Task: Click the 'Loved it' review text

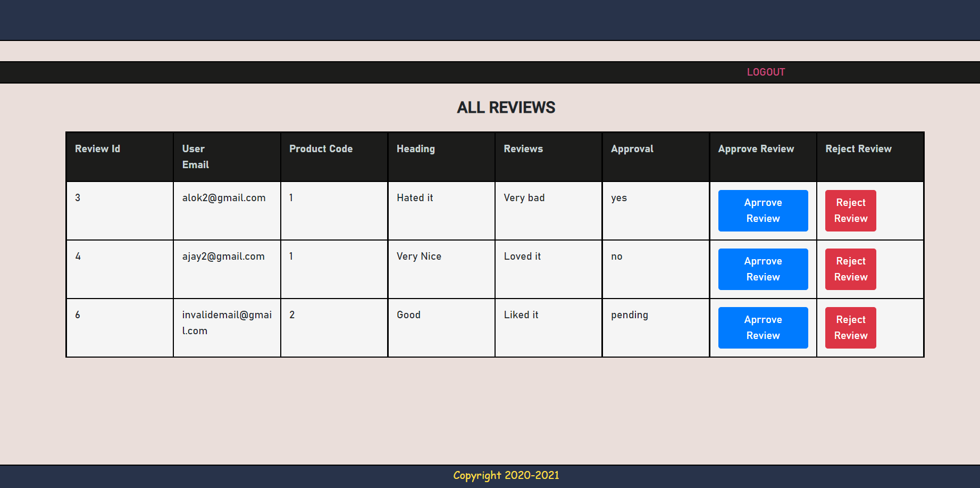Action: coord(522,257)
